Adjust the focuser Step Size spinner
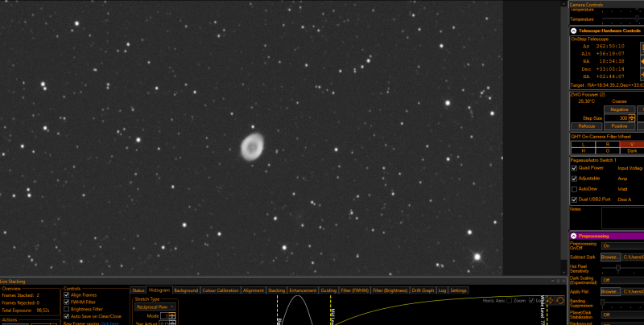Screen dimensions: 644x325 pyautogui.click(x=632, y=118)
